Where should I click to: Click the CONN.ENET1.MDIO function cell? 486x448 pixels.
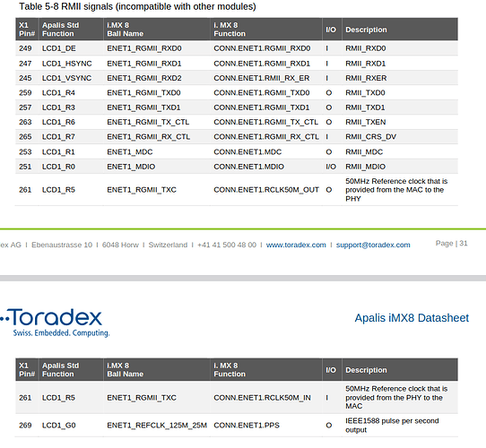pos(248,167)
